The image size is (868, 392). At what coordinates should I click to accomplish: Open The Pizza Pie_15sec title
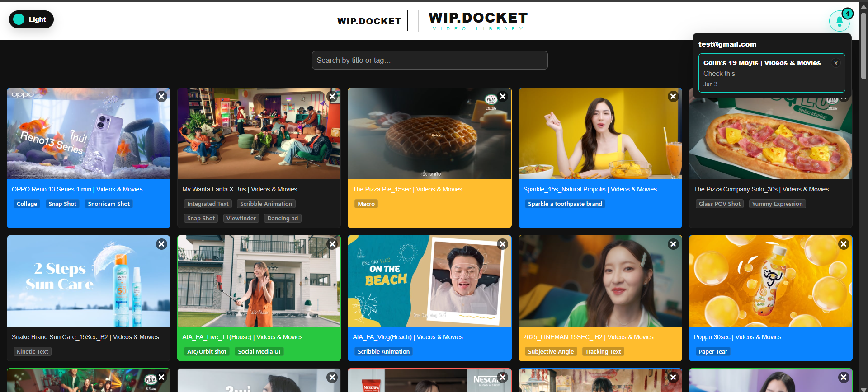[x=407, y=189]
